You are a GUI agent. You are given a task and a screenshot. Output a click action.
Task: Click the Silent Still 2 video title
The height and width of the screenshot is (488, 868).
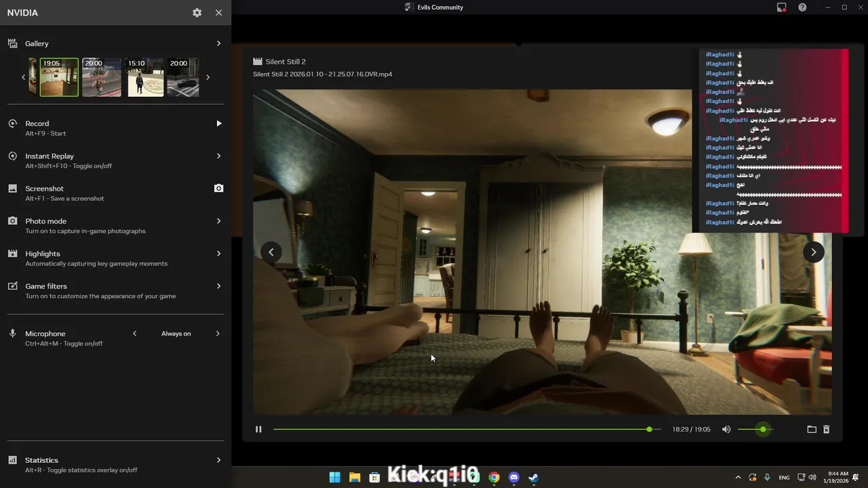[x=285, y=62]
